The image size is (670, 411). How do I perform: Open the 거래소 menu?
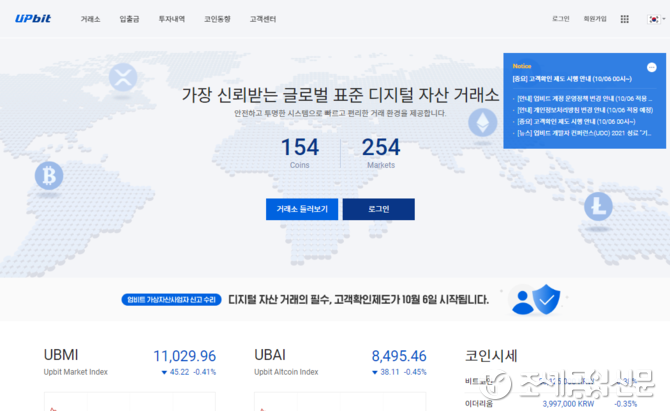point(90,19)
